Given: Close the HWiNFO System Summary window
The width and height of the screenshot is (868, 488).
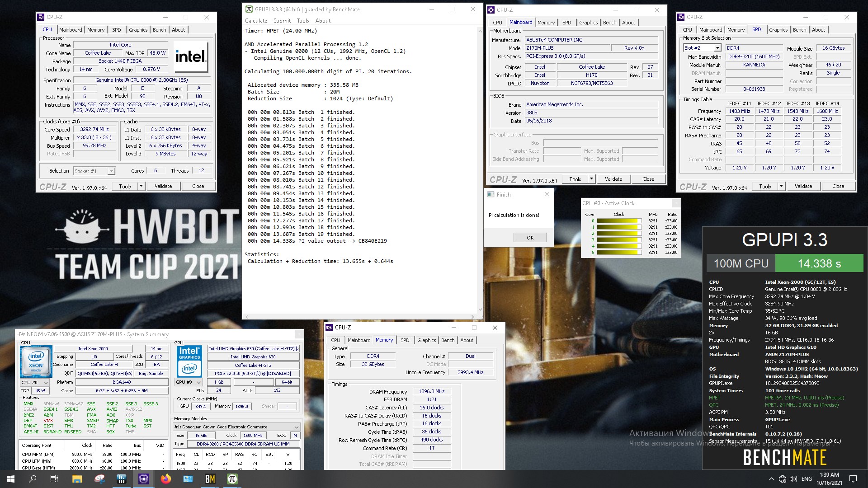Looking at the screenshot, I should pyautogui.click(x=299, y=334).
